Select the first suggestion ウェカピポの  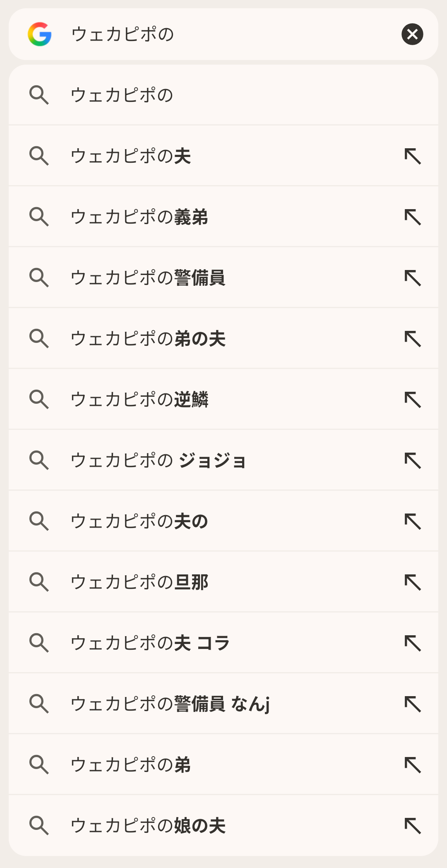pyautogui.click(x=122, y=95)
